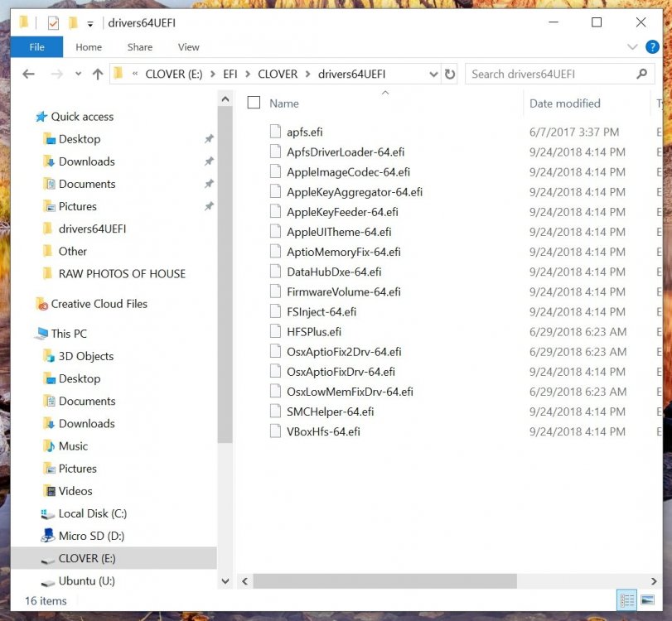
Task: Click the horizontal scrollbar right arrow
Action: pyautogui.click(x=654, y=581)
